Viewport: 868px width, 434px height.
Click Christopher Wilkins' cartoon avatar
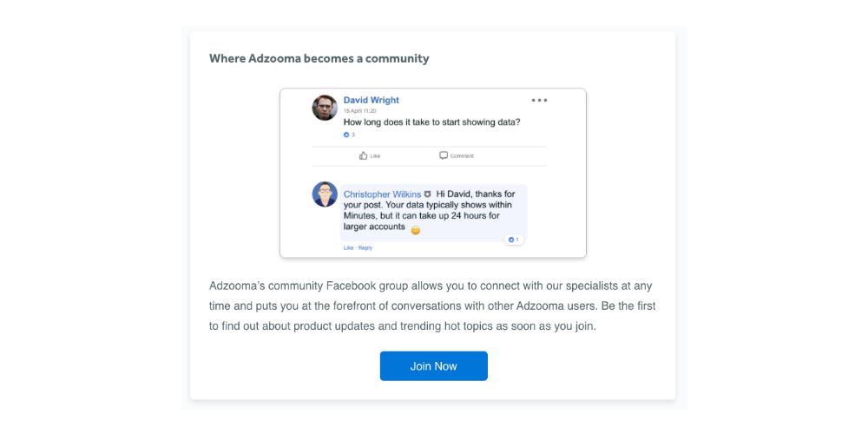tap(325, 194)
